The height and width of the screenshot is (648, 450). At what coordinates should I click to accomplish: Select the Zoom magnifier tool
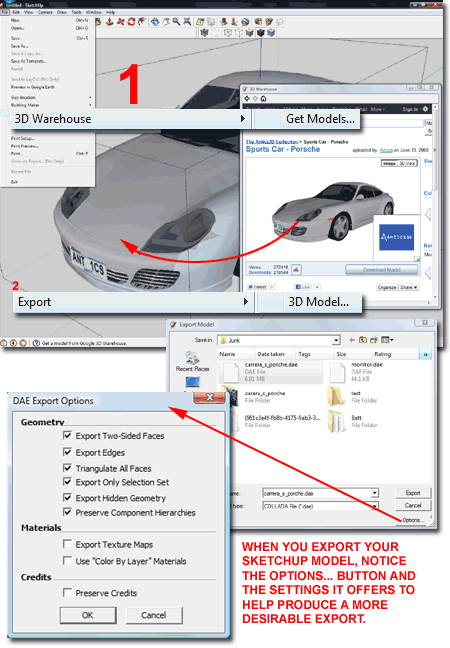pos(176,21)
